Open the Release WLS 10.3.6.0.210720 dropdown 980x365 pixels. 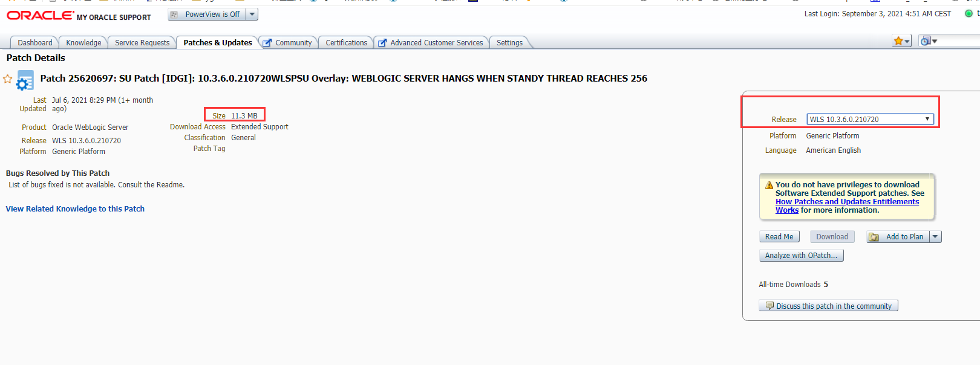click(870, 119)
